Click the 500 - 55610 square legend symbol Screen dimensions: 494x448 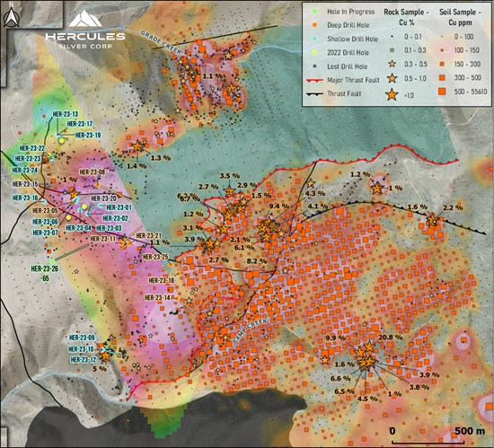pyautogui.click(x=442, y=92)
